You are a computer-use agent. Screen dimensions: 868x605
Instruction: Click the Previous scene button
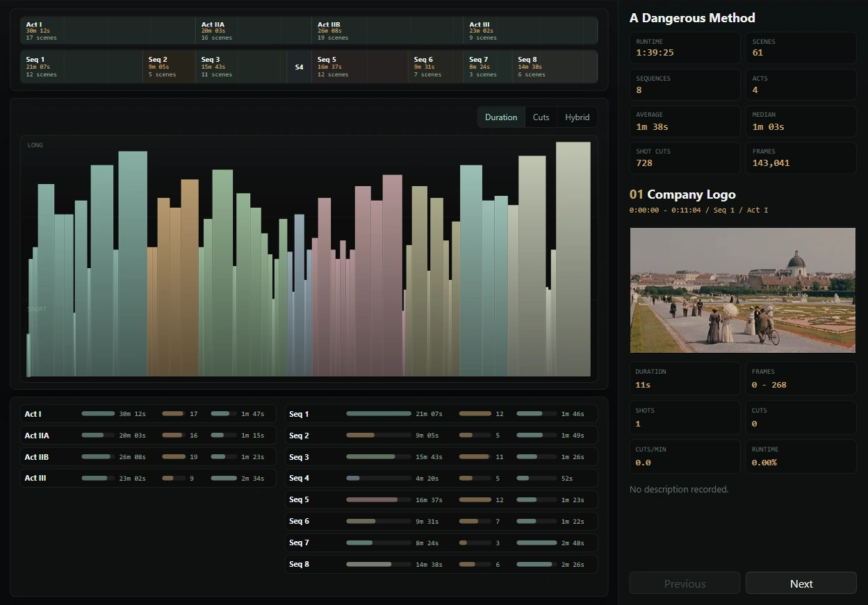685,583
